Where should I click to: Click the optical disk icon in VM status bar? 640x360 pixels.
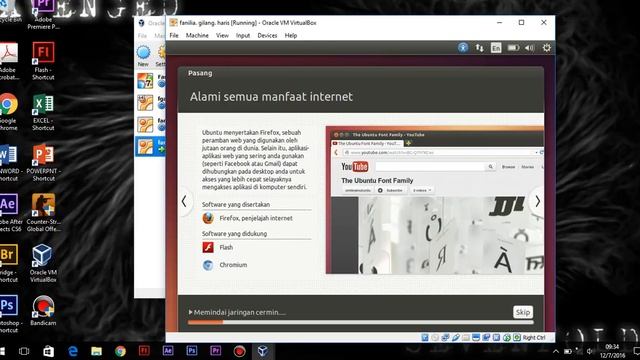pos(435,338)
